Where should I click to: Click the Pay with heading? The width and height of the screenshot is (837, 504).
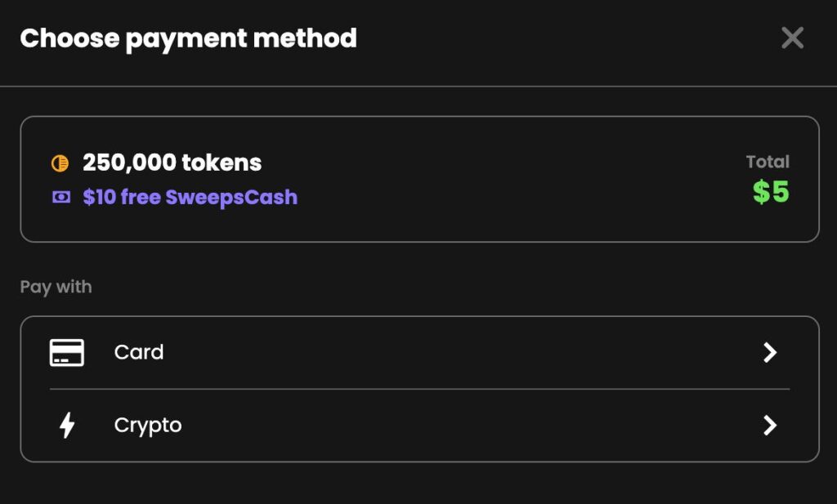56,287
